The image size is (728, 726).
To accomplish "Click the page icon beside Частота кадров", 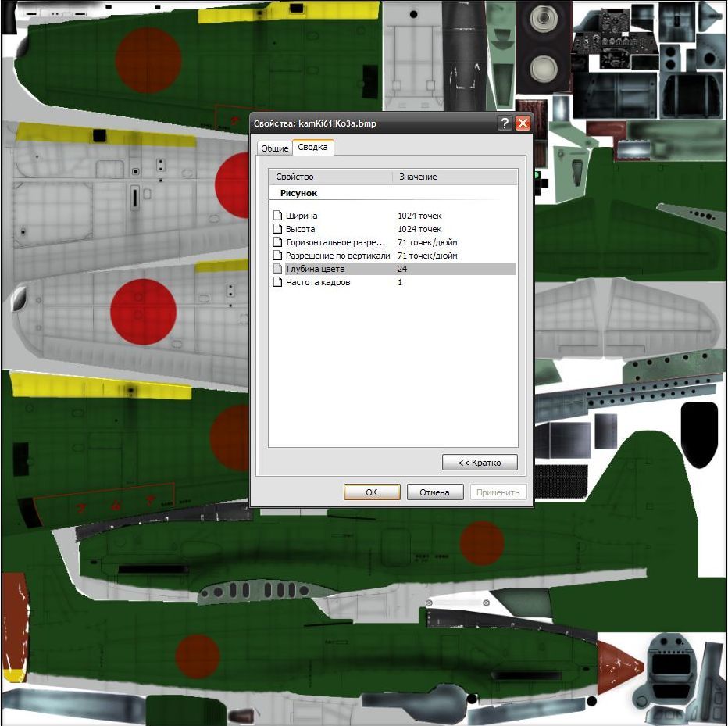I will coord(277,282).
